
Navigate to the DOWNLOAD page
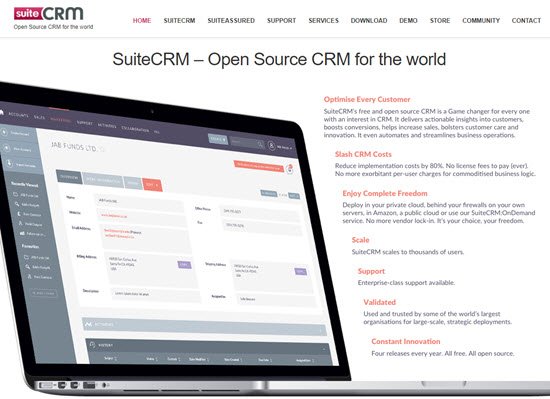(369, 21)
